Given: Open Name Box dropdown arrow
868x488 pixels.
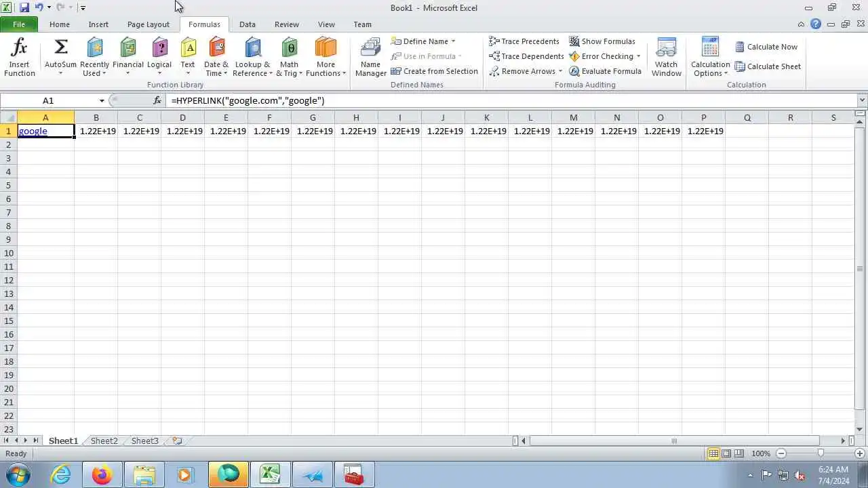Looking at the screenshot, I should click(102, 100).
